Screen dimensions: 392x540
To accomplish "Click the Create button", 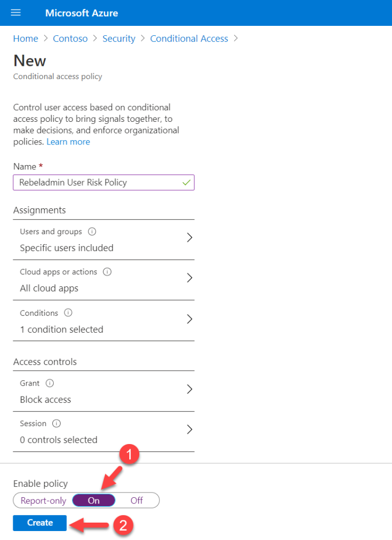I will tap(39, 523).
